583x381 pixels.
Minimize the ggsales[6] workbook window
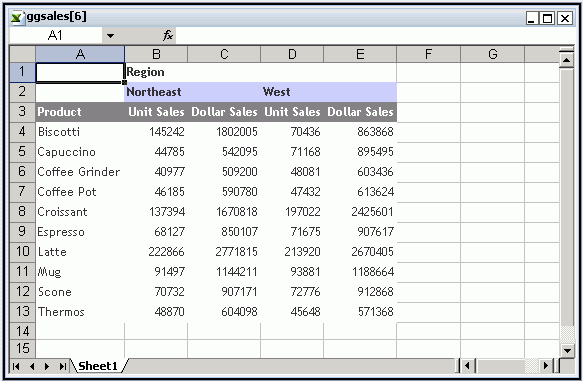(x=532, y=18)
